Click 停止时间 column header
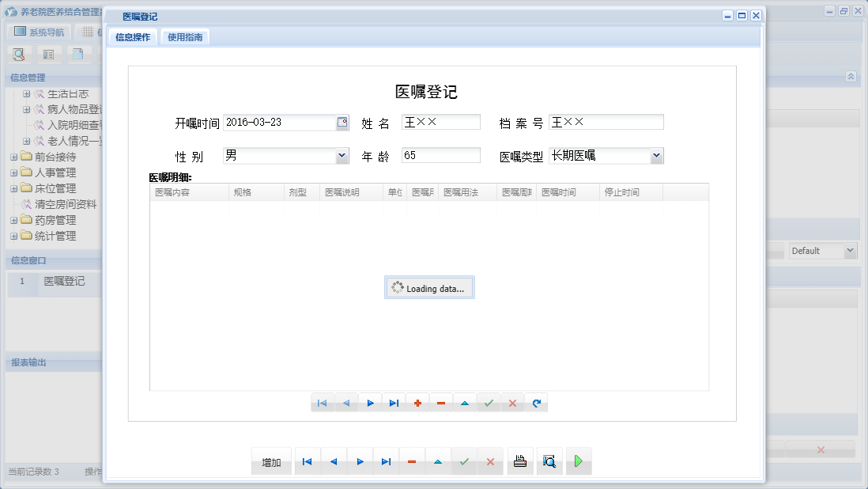 click(x=631, y=192)
